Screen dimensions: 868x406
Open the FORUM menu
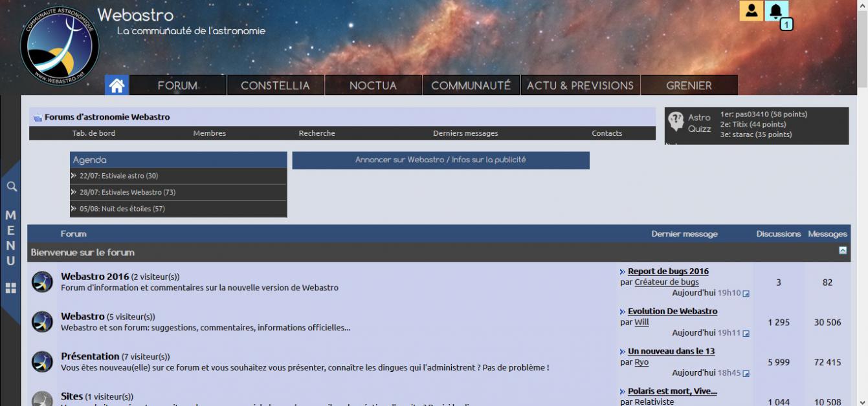coord(177,85)
